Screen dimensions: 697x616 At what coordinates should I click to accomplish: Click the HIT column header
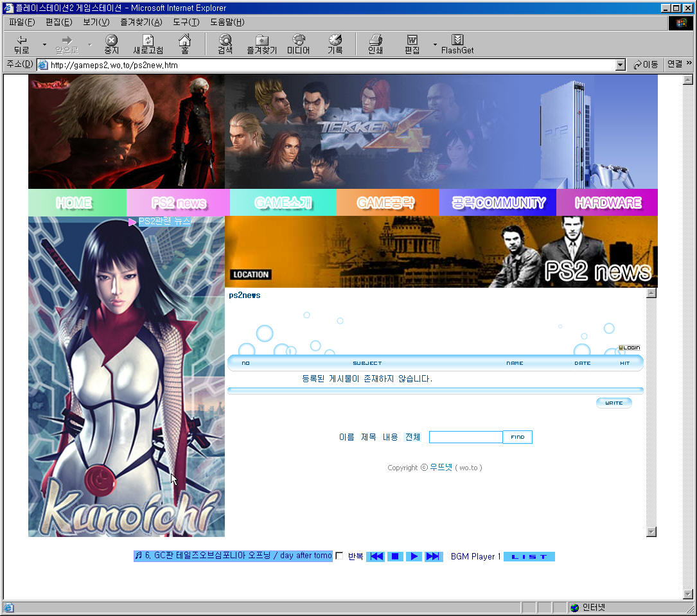pyautogui.click(x=624, y=363)
